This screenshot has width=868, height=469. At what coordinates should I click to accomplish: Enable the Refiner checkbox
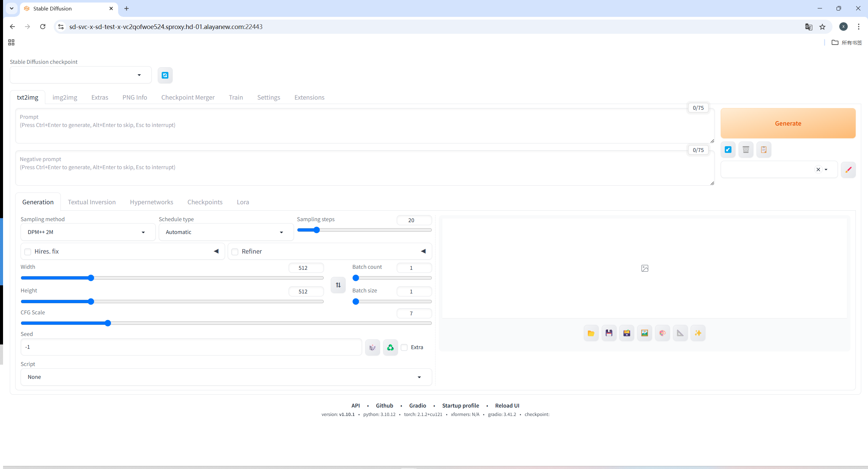point(235,252)
